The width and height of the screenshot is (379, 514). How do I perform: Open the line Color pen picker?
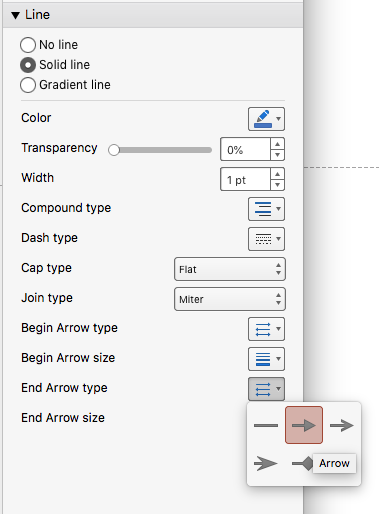tap(266, 119)
